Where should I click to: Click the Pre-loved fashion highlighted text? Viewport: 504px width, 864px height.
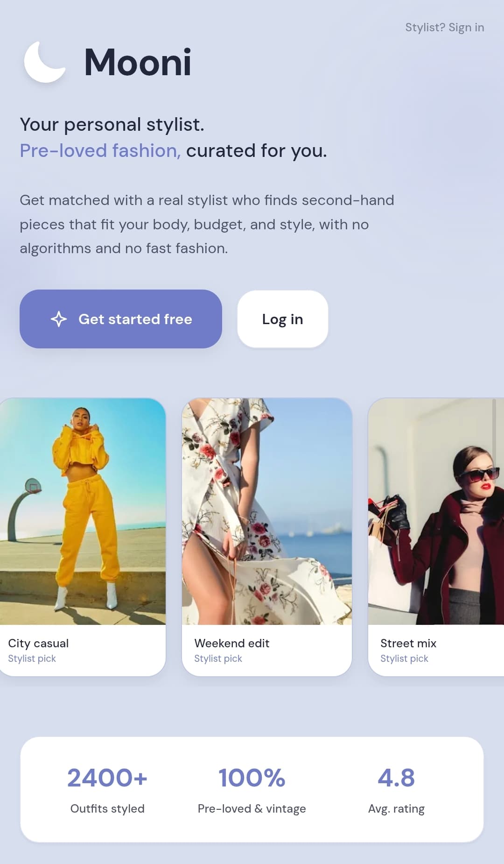[100, 151]
